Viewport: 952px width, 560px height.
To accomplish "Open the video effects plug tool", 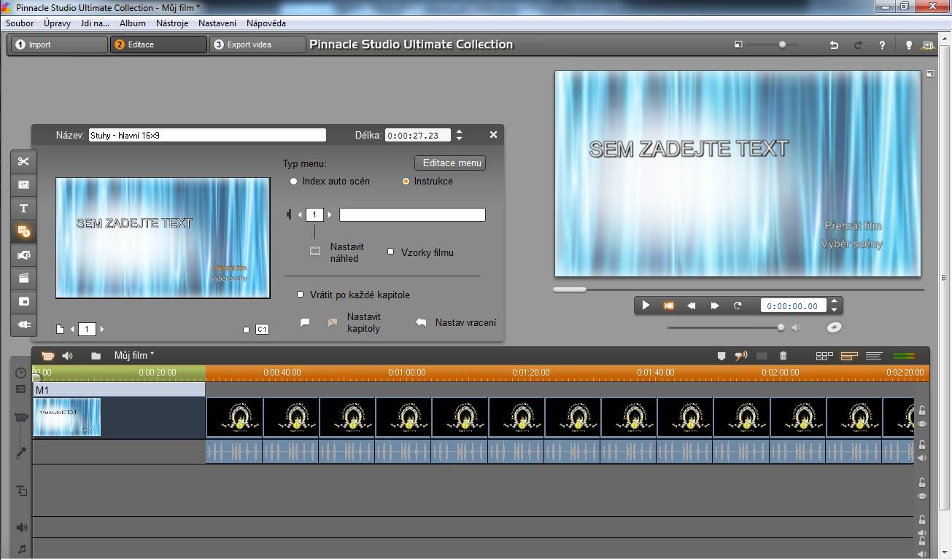I will pos(23,324).
